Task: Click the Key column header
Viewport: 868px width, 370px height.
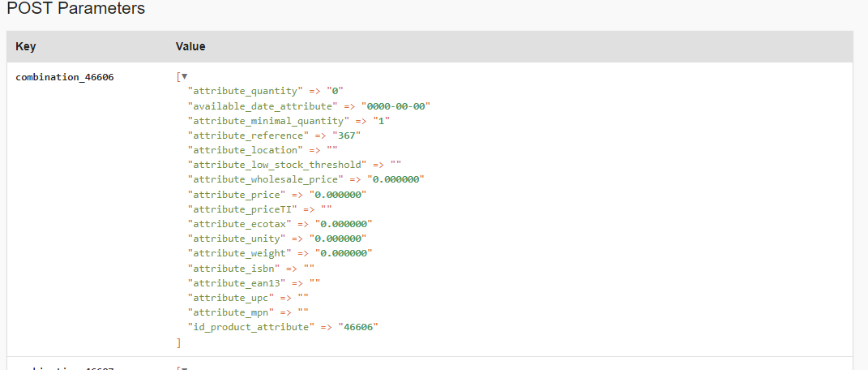Action: [x=25, y=46]
